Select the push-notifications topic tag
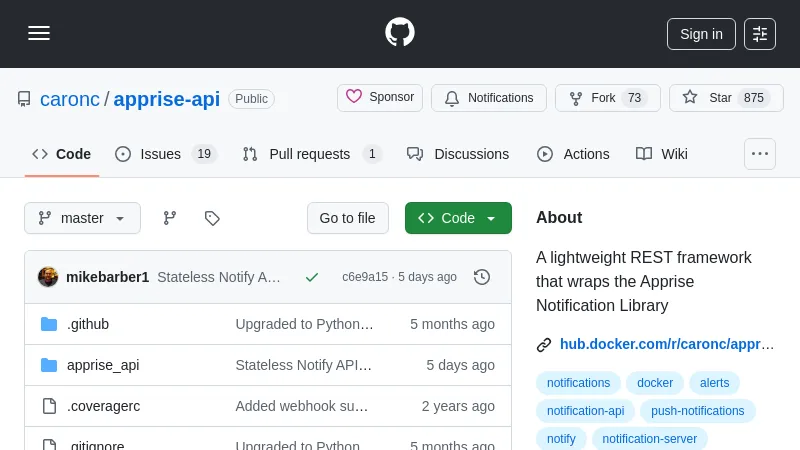Viewport: 800px width, 450px height. (697, 411)
